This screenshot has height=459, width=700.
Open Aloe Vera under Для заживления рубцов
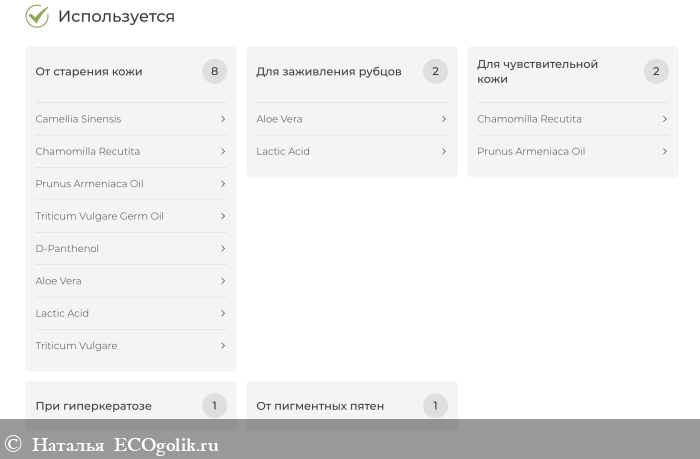[279, 119]
